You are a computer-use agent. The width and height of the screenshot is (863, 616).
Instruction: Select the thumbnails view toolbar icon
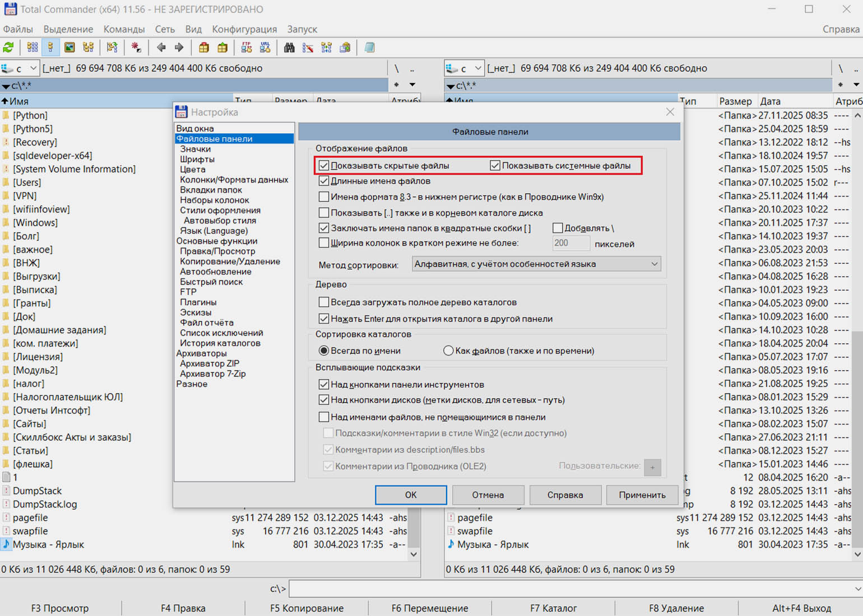(69, 48)
